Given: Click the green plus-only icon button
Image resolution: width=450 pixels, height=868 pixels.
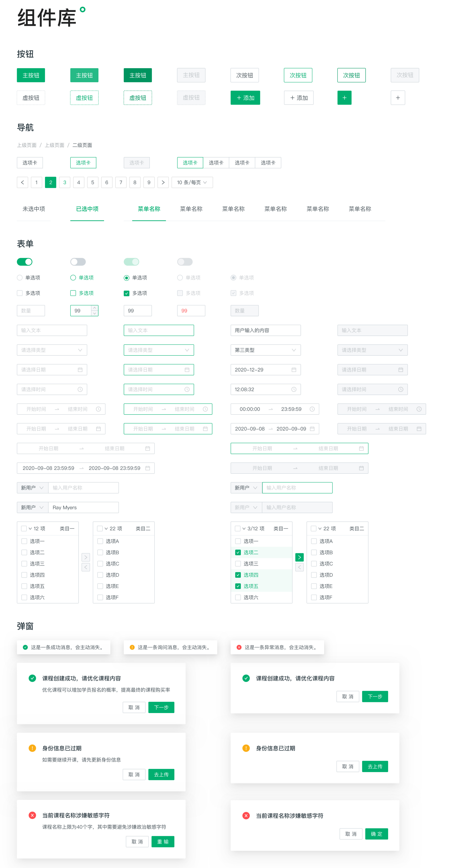Looking at the screenshot, I should pos(344,98).
